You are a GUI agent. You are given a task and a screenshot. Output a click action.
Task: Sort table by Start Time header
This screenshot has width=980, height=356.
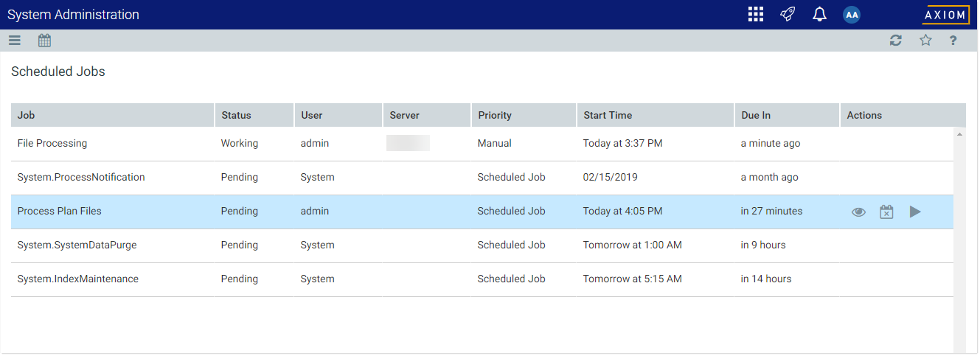(608, 115)
